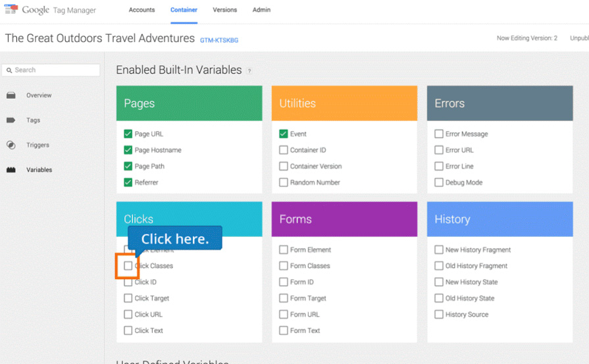Click the gray Errors card header

(x=500, y=103)
